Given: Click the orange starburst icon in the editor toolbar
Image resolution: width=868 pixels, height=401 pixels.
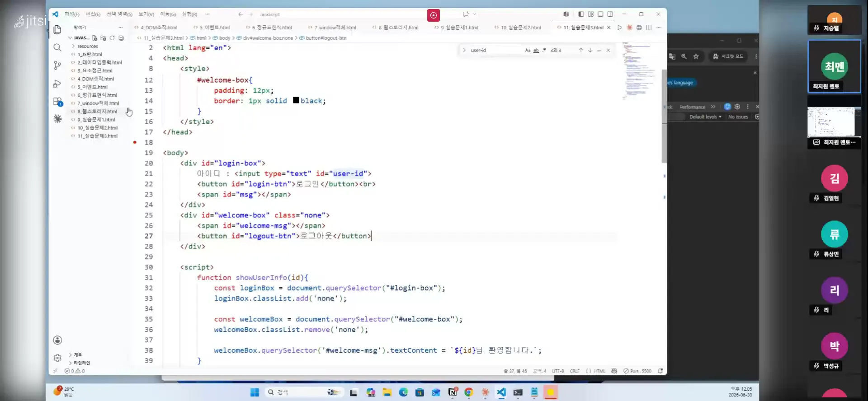Looking at the screenshot, I should [629, 28].
